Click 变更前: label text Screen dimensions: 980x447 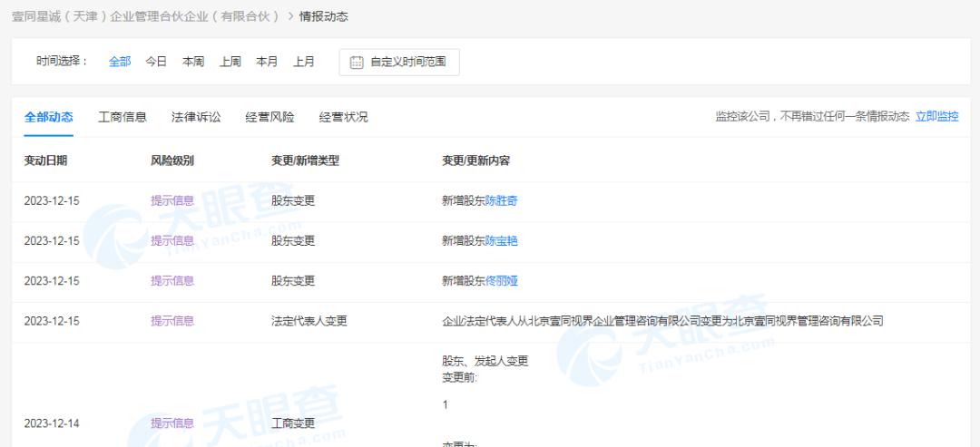pyautogui.click(x=460, y=377)
